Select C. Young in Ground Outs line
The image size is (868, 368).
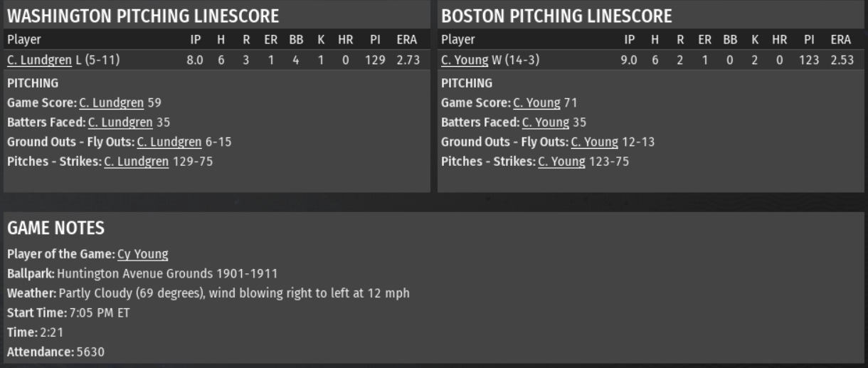point(594,142)
